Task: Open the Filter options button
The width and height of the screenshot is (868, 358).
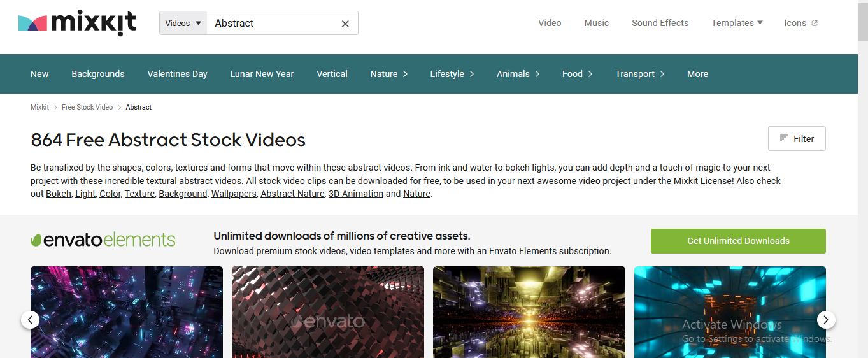Action: pyautogui.click(x=797, y=138)
